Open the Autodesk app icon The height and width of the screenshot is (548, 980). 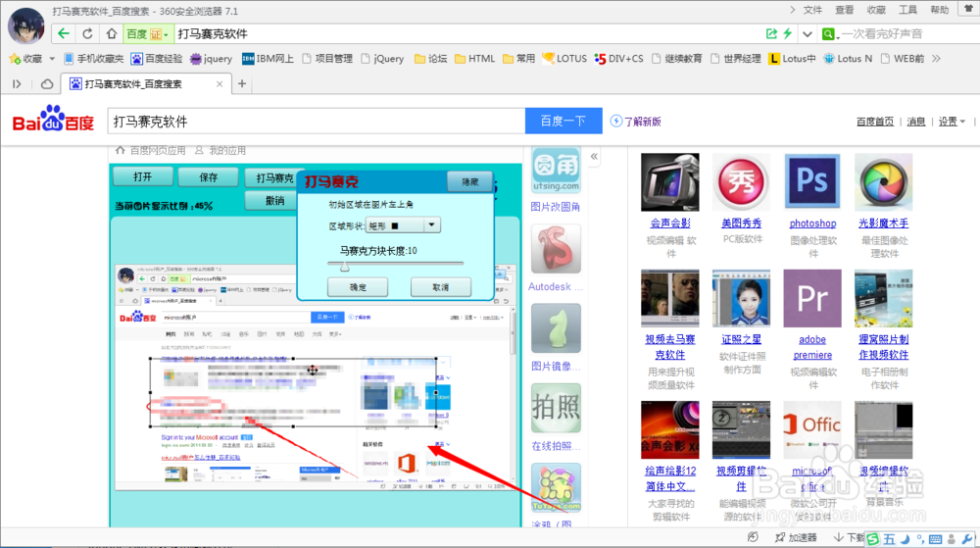556,249
